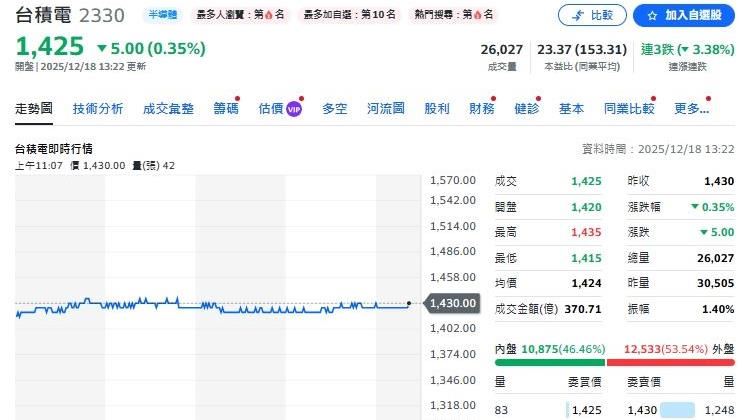Click the star icon in 加入自選股
746x420 pixels.
click(x=652, y=16)
